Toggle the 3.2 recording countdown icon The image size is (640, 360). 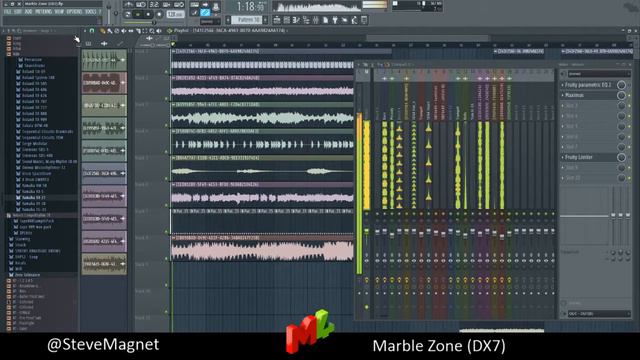(x=154, y=4)
